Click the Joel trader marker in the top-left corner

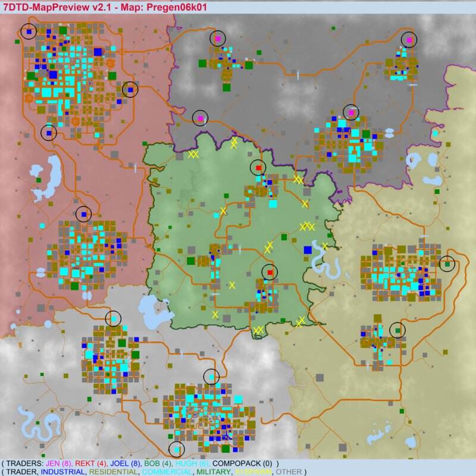pos(29,32)
